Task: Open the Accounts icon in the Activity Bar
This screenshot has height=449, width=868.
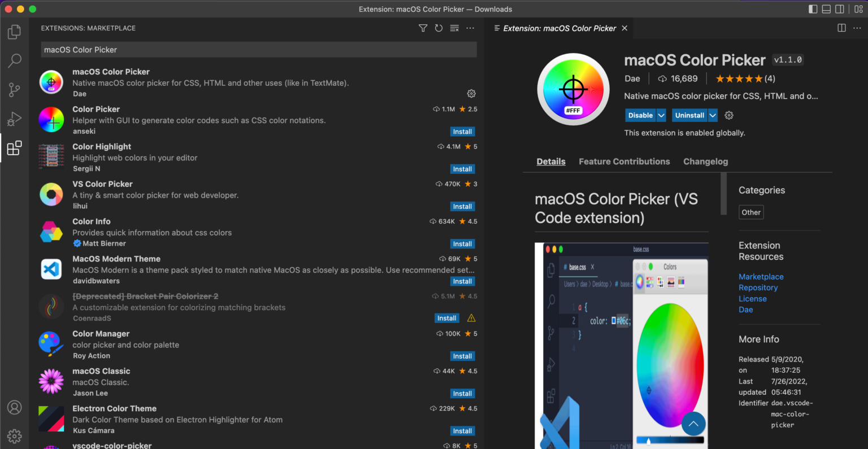Action: coord(14,408)
